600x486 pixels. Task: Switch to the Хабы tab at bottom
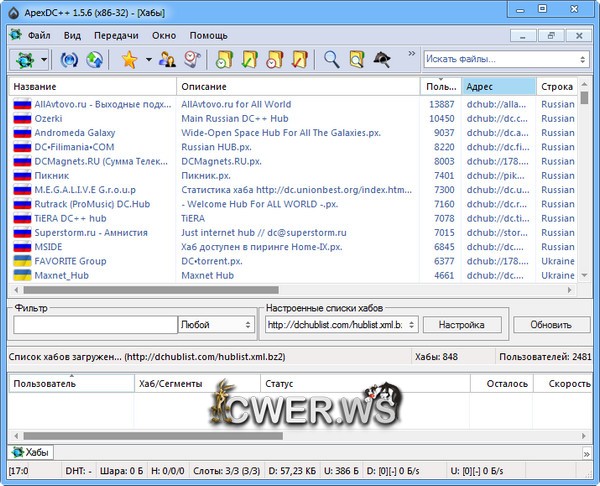pyautogui.click(x=30, y=452)
